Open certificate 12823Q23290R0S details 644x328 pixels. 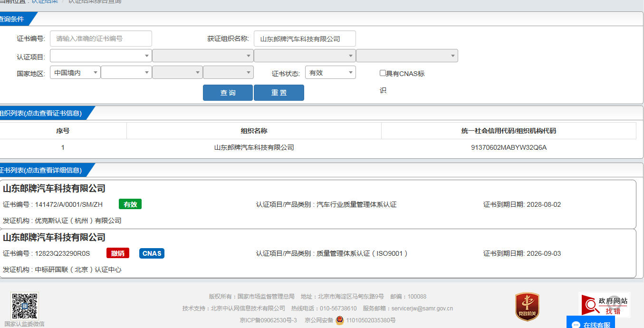point(317,253)
